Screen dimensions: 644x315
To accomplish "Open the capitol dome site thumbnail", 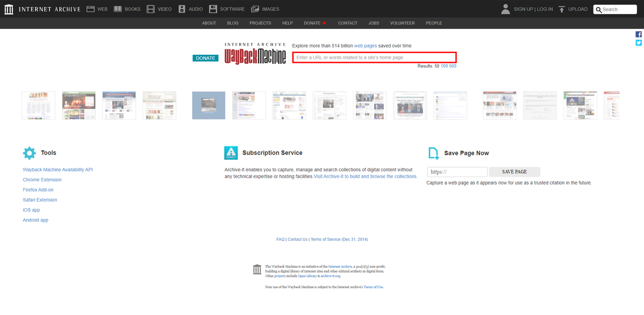I will [580, 105].
